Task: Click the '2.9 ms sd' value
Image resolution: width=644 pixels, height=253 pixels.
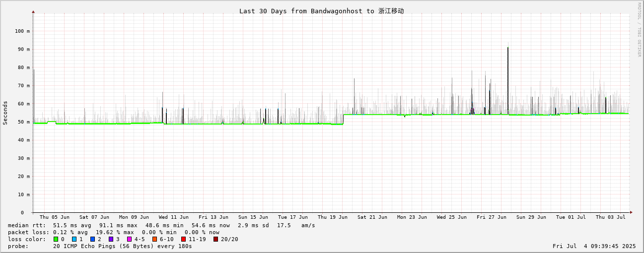Action: [253, 225]
